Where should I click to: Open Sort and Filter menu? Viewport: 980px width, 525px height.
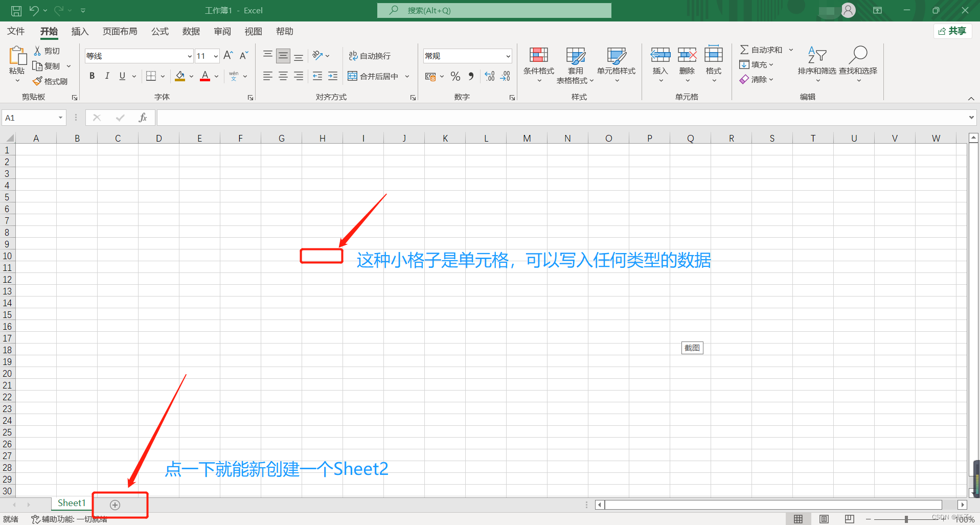[x=817, y=65]
